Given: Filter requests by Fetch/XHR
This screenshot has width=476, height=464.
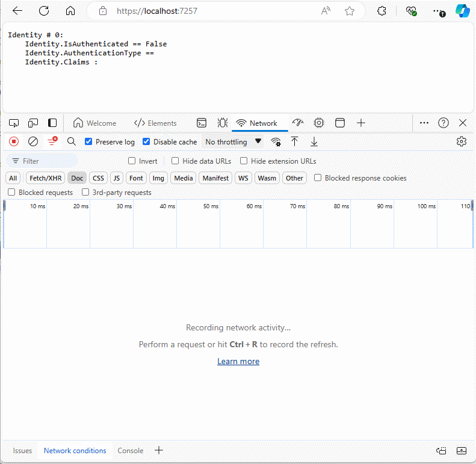Looking at the screenshot, I should 46,178.
